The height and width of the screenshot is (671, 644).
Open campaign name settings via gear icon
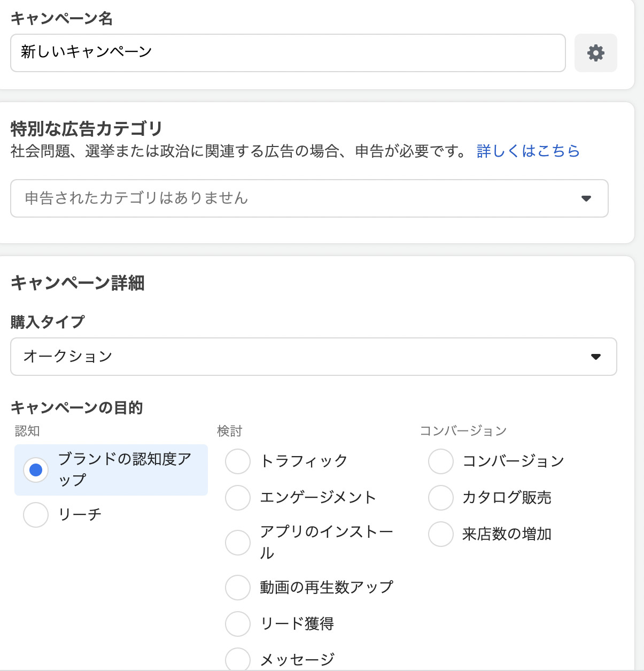[595, 52]
